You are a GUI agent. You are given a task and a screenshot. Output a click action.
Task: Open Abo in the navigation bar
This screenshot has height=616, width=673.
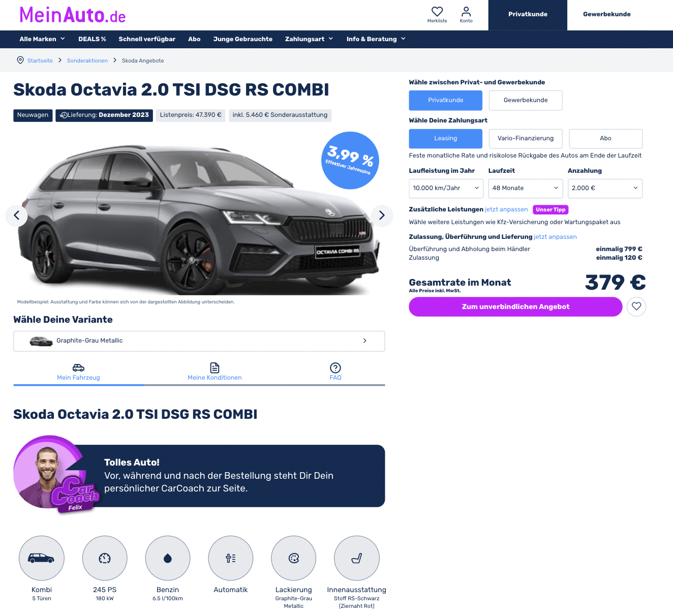194,39
